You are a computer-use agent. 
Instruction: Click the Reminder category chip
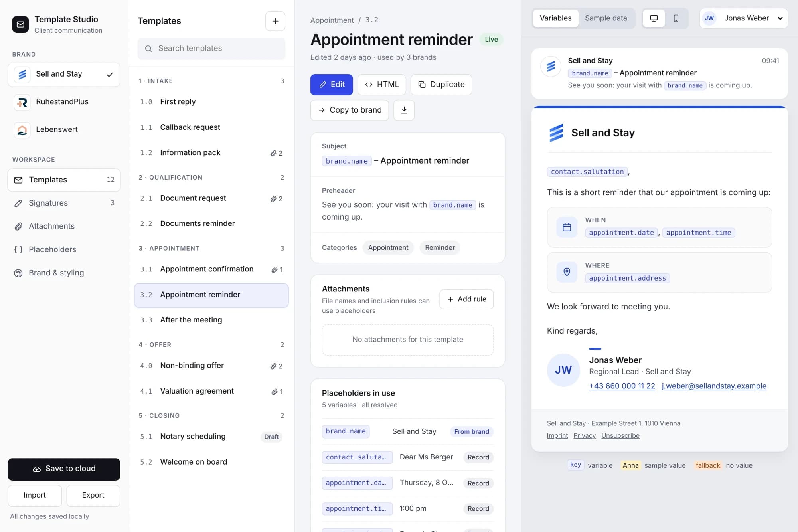440,248
